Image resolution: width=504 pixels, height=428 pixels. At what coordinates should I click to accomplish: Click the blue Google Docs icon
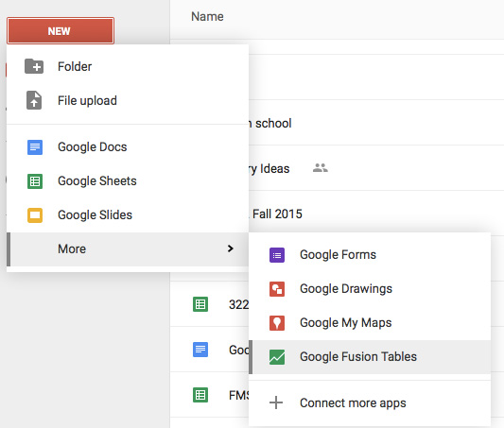click(35, 147)
